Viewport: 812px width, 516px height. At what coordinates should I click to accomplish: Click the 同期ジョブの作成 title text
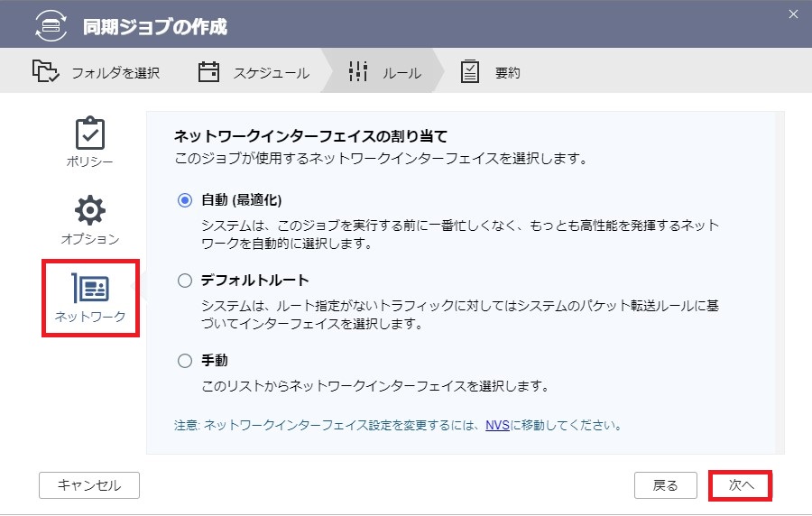point(155,26)
